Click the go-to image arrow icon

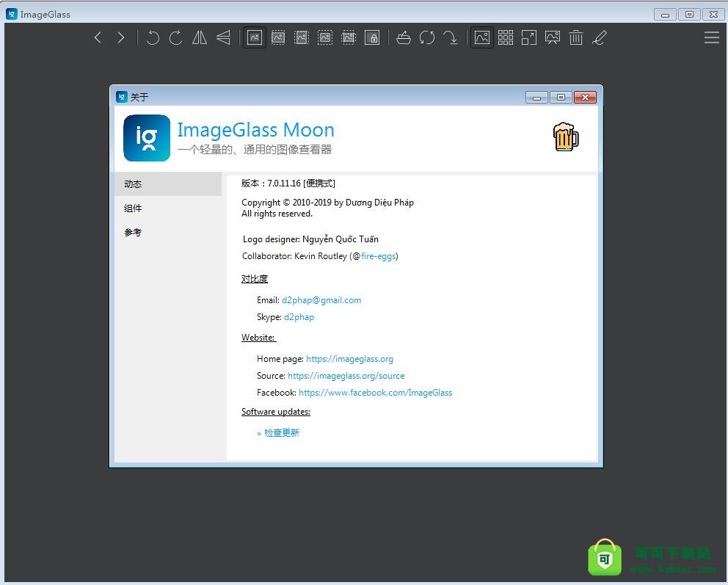(451, 37)
